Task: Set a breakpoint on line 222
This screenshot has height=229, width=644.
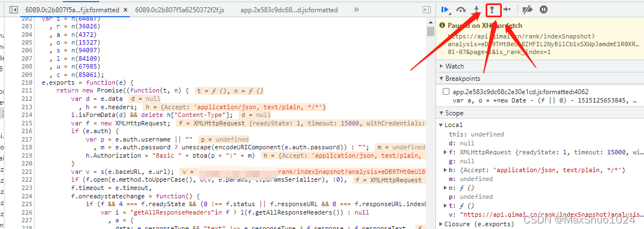Action: [27, 180]
